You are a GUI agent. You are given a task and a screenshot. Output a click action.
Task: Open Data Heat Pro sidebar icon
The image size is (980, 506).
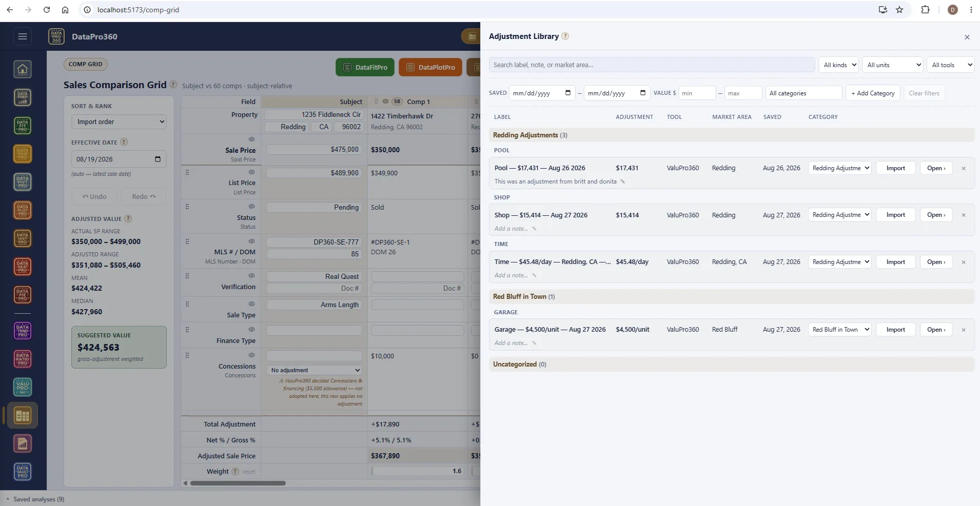(x=23, y=267)
